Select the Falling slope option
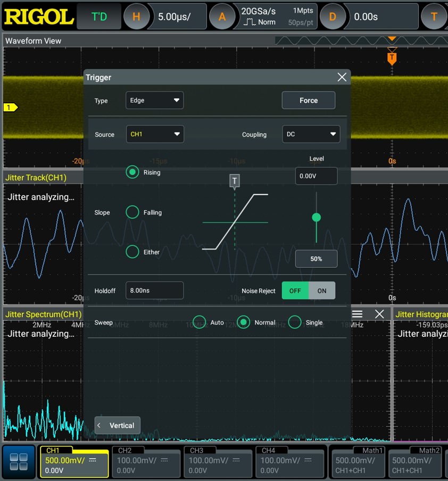 (132, 212)
